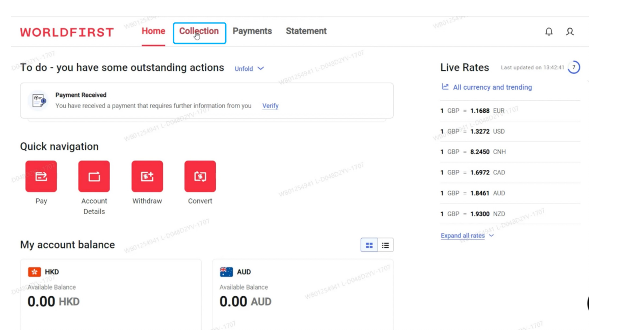This screenshot has height=336, width=644.
Task: Click the Withdraw quick navigation icon
Action: pos(147,176)
